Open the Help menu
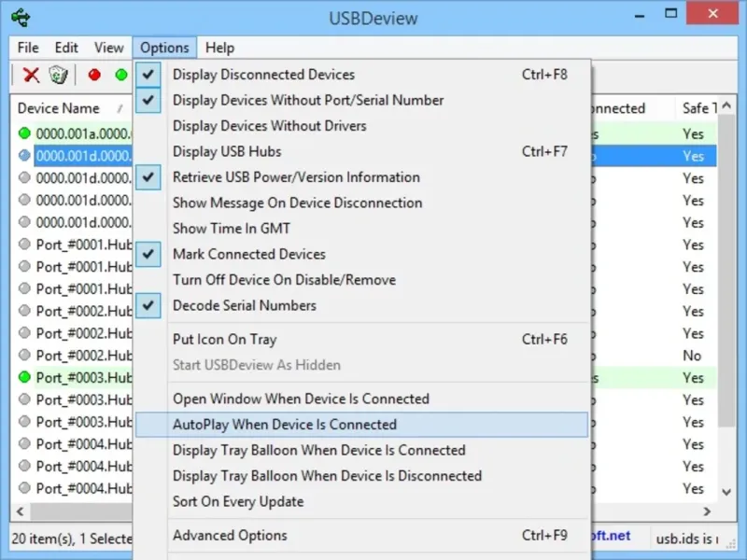This screenshot has height=560, width=747. point(219,48)
